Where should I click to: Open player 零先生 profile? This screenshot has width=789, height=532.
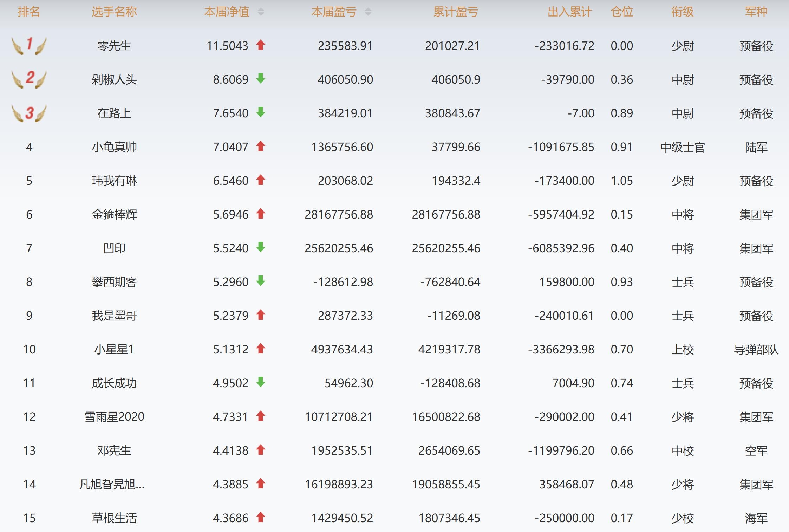pos(114,46)
